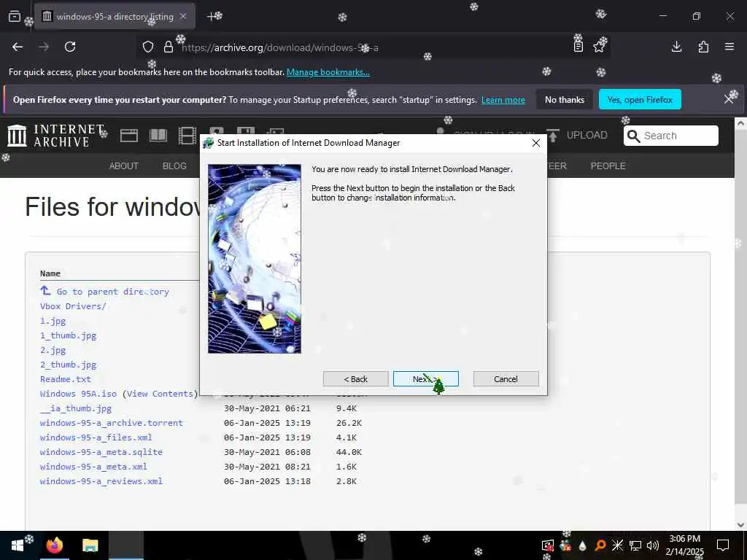The height and width of the screenshot is (560, 747).
Task: Click the address bar URL
Action: point(279,47)
